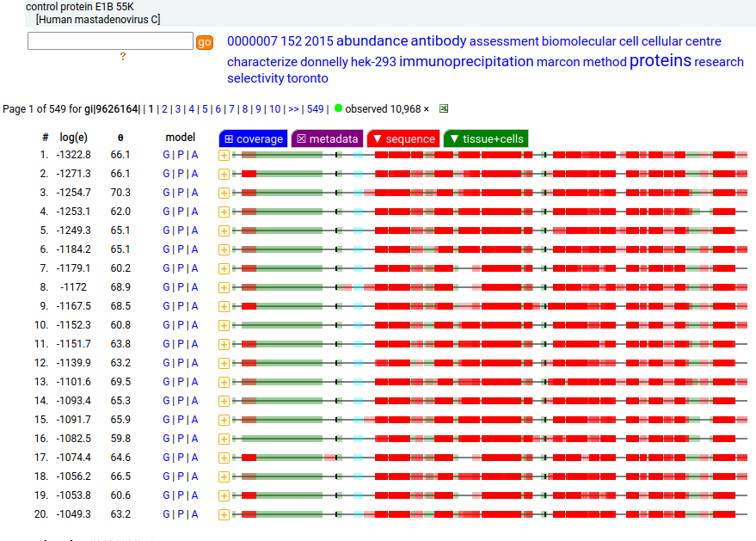756x541 pixels.
Task: Expand row 4 with the plus icon
Action: pyautogui.click(x=224, y=212)
